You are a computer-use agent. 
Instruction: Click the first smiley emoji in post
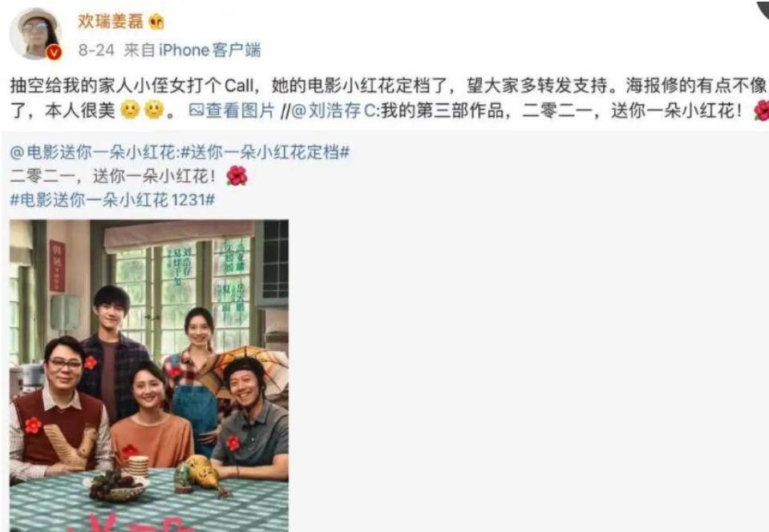[131, 110]
